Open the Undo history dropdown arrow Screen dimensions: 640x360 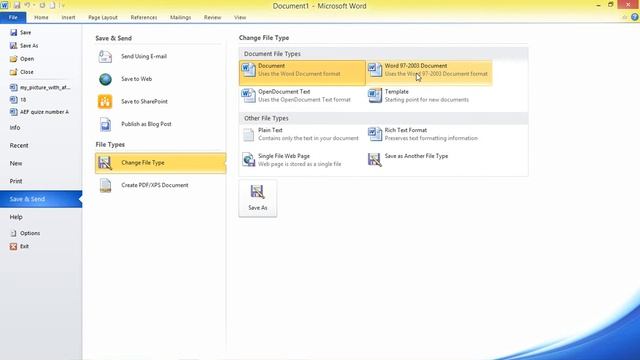(x=34, y=5)
